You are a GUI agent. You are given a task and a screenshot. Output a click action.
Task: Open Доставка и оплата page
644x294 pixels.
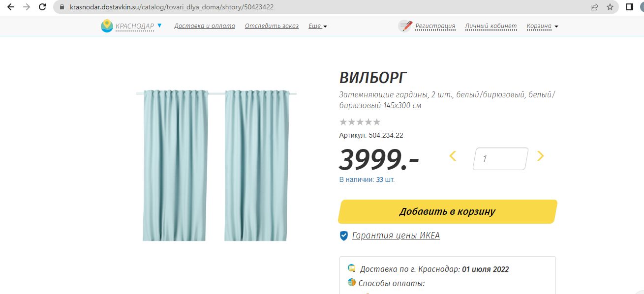(205, 26)
